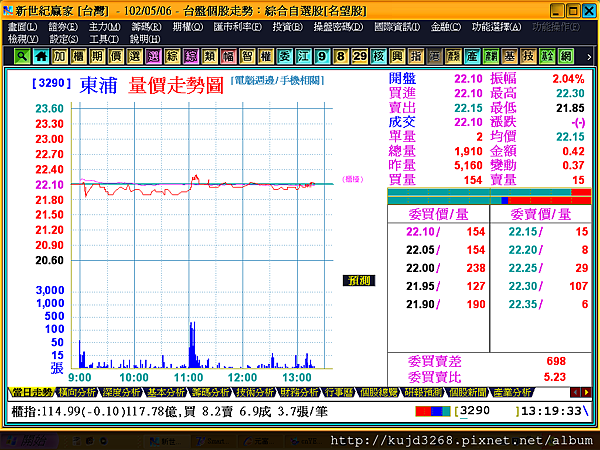Click the green magnifier search icon

[x=22, y=57]
